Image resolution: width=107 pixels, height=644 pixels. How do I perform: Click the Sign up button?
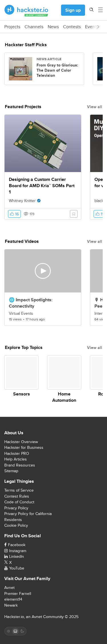[73, 10]
